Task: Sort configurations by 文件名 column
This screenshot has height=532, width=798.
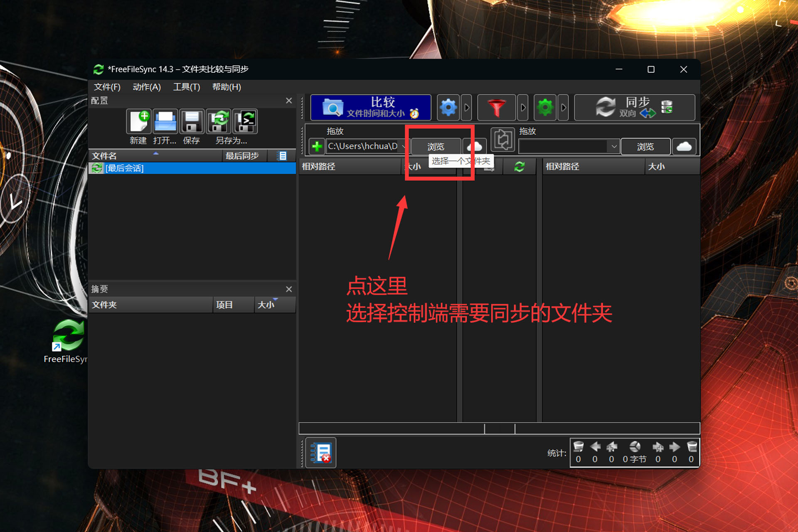Action: pos(156,156)
